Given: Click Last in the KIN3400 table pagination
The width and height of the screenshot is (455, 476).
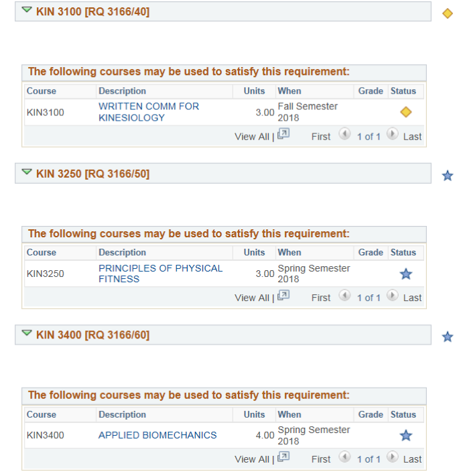Looking at the screenshot, I should 412,459.
